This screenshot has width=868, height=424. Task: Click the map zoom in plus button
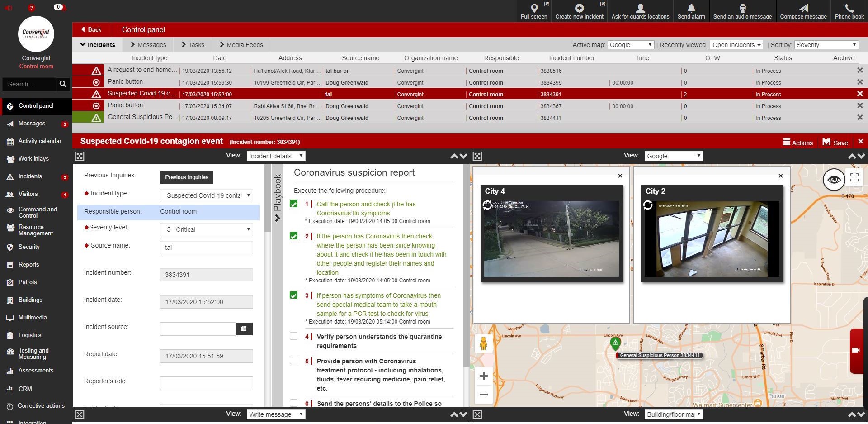coord(483,376)
